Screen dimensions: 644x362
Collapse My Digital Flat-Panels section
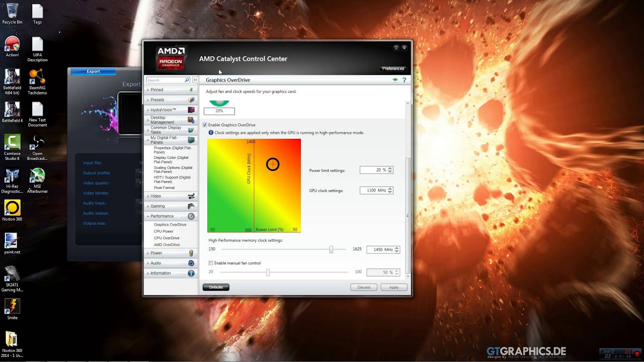171,140
